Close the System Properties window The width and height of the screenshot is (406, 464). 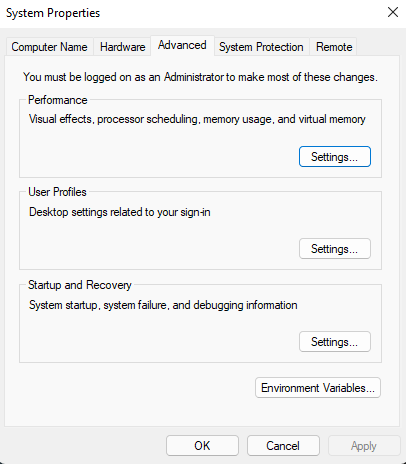[x=393, y=12]
